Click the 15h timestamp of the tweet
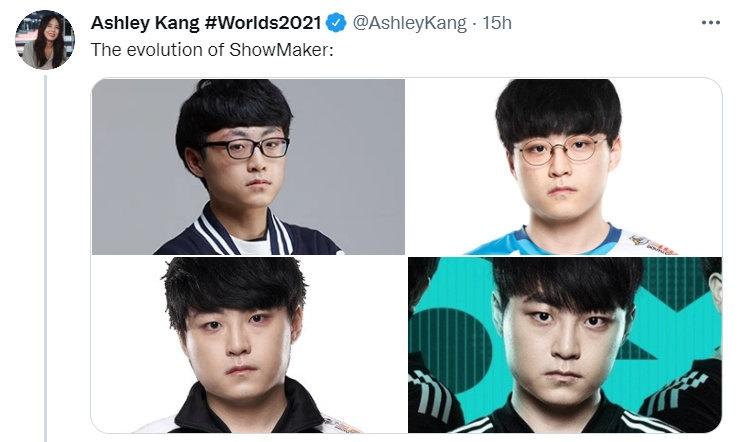This screenshot has height=442, width=739. (x=497, y=23)
